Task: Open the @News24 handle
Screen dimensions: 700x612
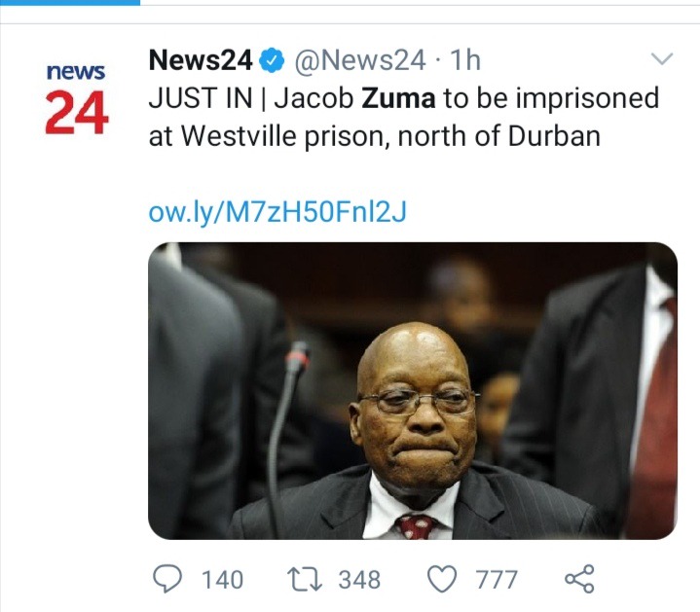Action: (x=359, y=61)
